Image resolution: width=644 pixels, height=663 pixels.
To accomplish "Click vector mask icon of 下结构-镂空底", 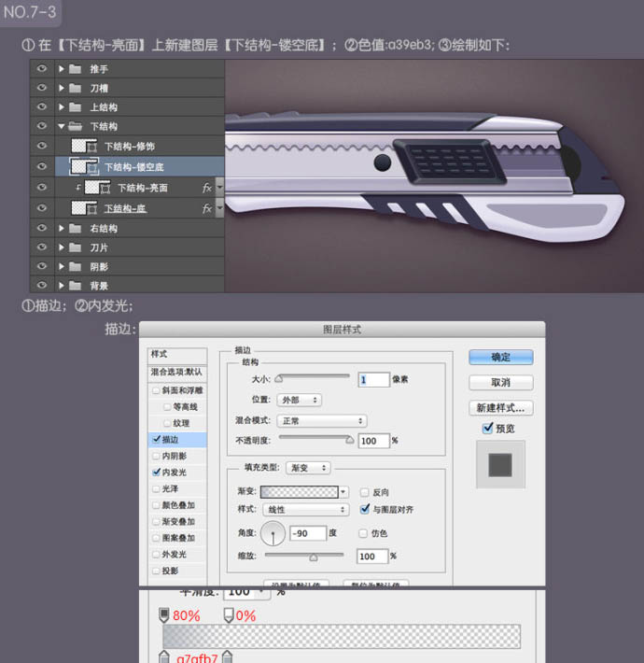I will 92,168.
